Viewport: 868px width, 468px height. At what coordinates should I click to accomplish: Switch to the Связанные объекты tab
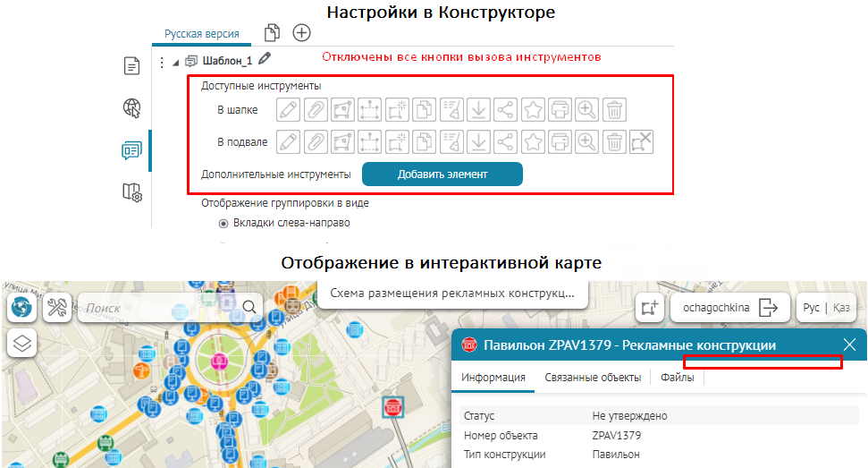click(x=594, y=378)
